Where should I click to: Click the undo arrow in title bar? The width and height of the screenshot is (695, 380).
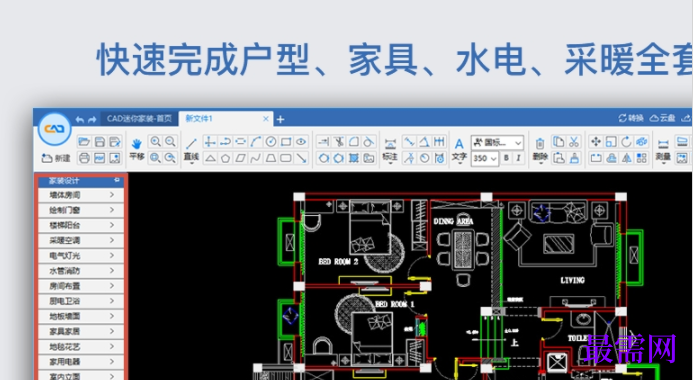tap(80, 119)
